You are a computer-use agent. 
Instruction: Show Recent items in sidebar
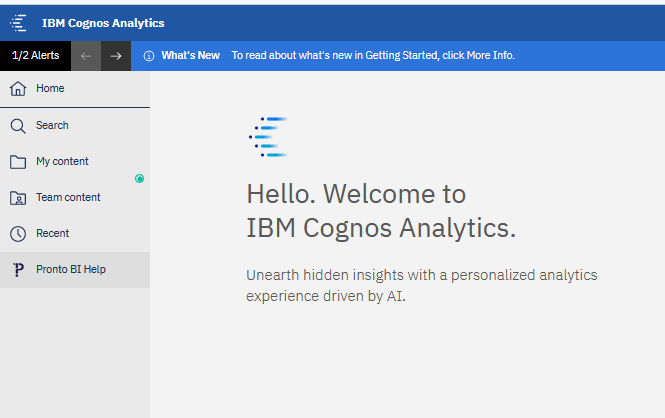[75, 234]
